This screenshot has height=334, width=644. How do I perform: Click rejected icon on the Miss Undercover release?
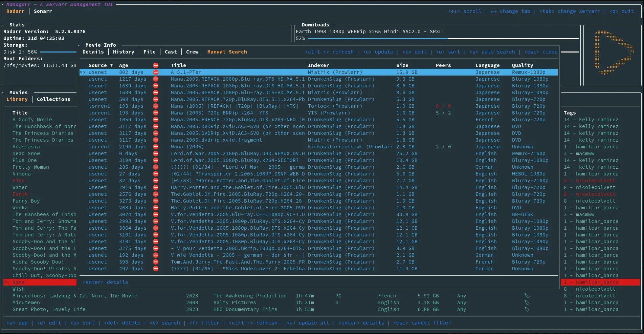coord(156,269)
